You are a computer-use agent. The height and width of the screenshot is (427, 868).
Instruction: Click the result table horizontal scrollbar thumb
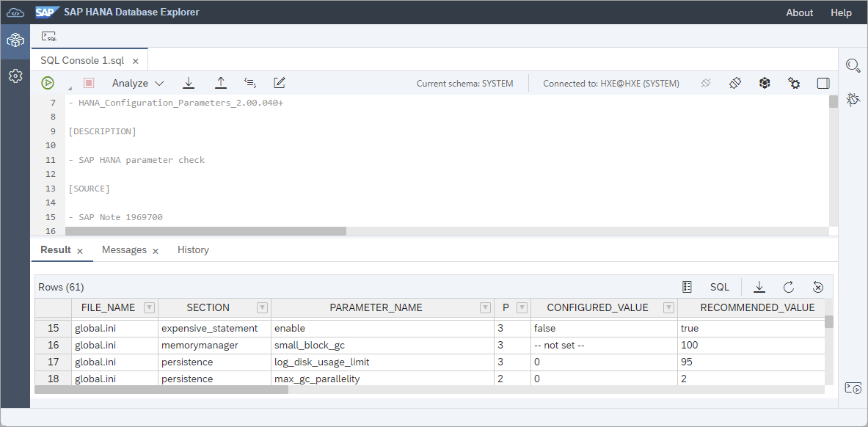click(161, 390)
